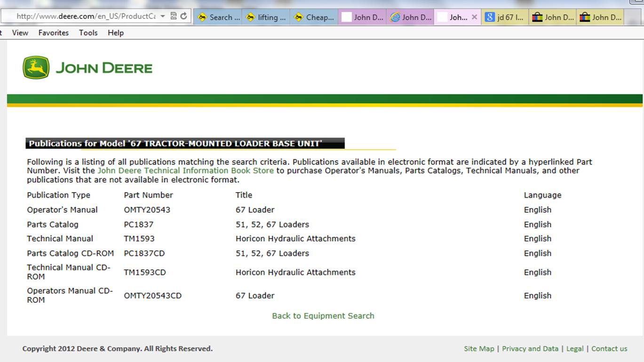Open the Help menu
644x362 pixels.
click(116, 32)
